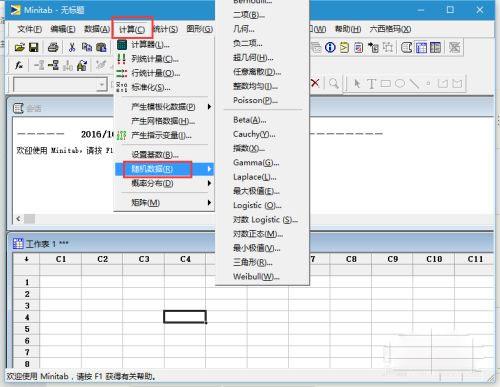Click the blue info circle icon

click(330, 47)
